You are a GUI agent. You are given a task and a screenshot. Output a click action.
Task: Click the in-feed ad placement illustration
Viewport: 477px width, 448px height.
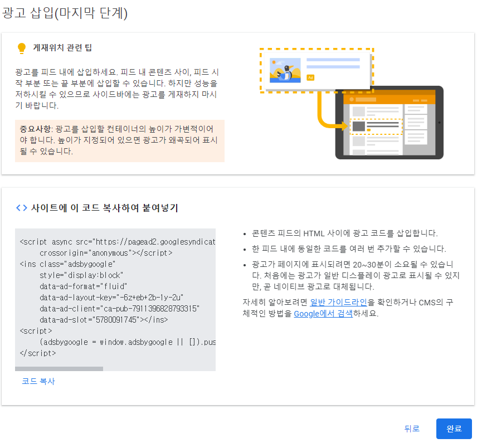tap(352, 104)
